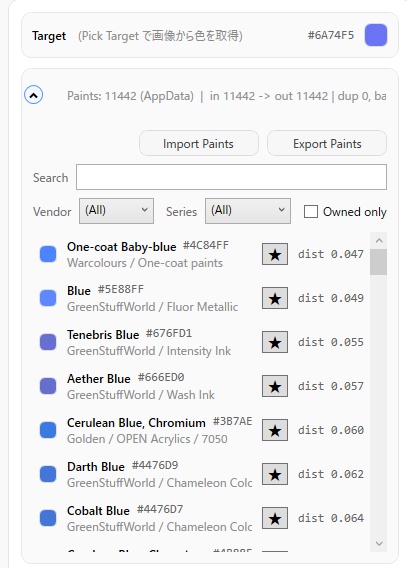The image size is (407, 568).
Task: Click the Golden / OPEN Acrylics / 7050 text
Action: point(147,439)
